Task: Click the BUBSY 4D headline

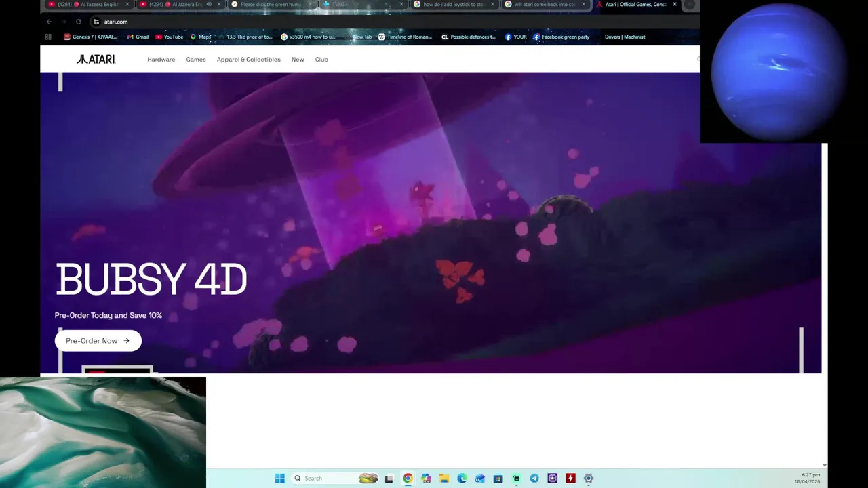Action: click(x=151, y=280)
